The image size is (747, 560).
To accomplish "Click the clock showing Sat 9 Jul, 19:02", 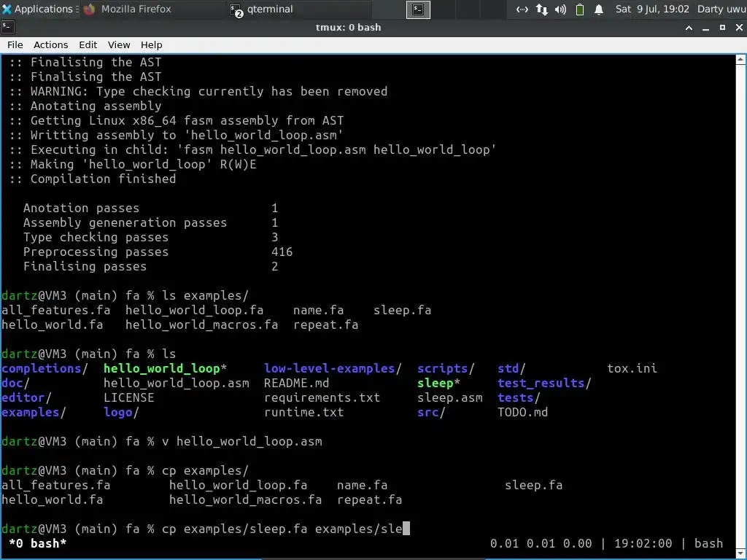I will [x=651, y=9].
